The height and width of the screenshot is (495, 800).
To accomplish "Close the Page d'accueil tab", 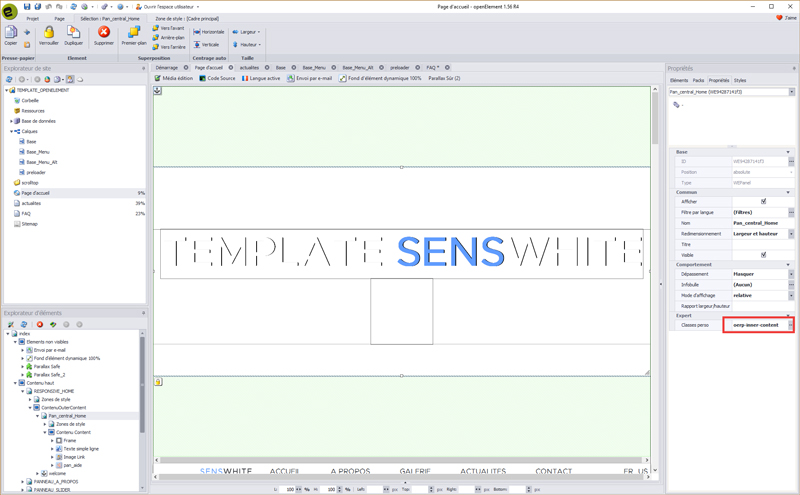I will [x=231, y=67].
